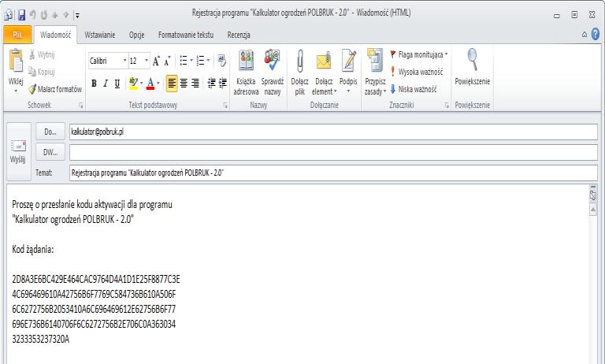The width and height of the screenshot is (605, 364).
Task: Click the DW... copy recipients button
Action: point(50,152)
